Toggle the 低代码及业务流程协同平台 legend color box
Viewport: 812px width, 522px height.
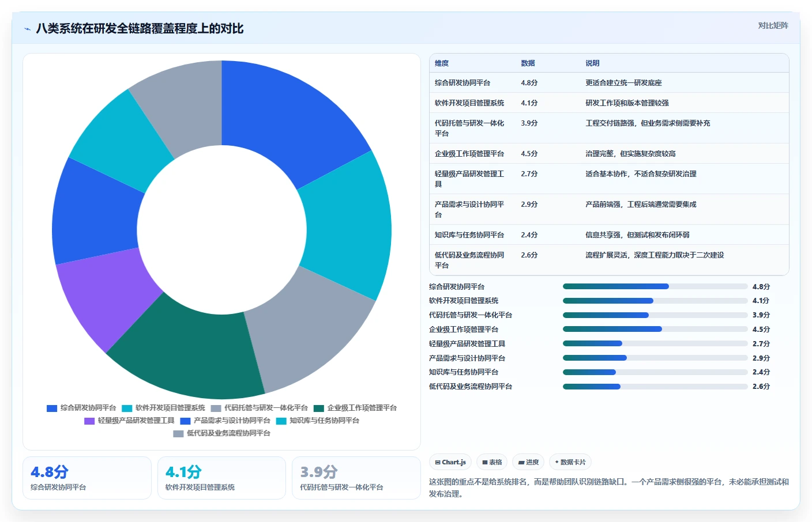pos(178,433)
